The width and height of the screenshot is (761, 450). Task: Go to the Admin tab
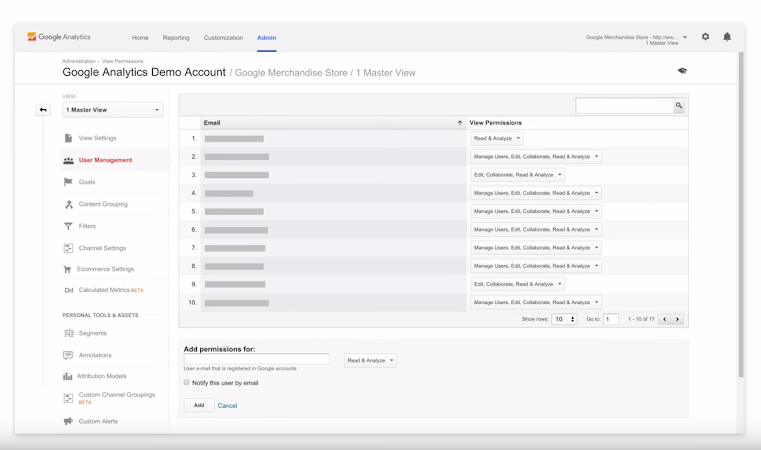click(x=266, y=38)
